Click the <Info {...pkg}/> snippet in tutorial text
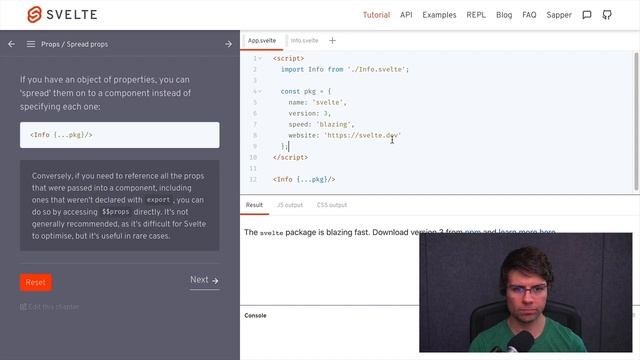The image size is (640, 360). (x=61, y=135)
